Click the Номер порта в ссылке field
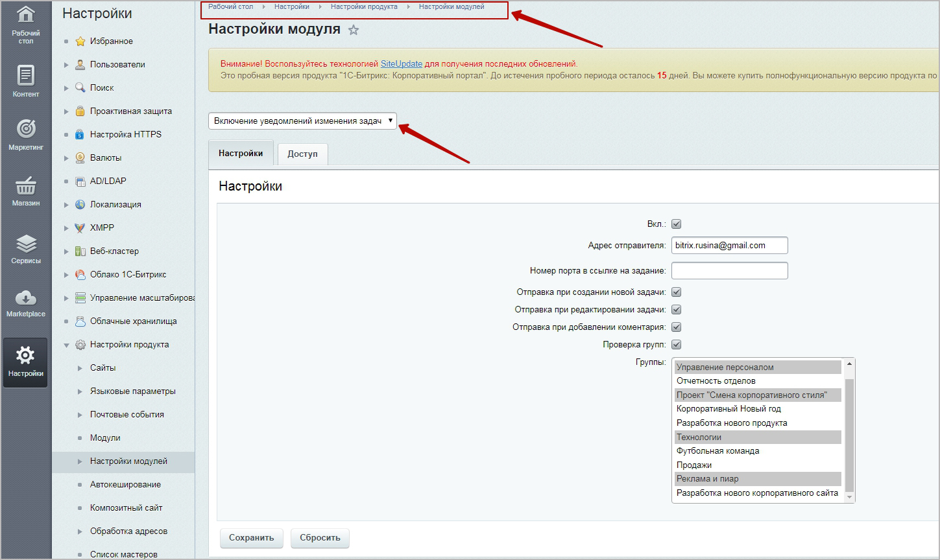The image size is (940, 560). [729, 270]
